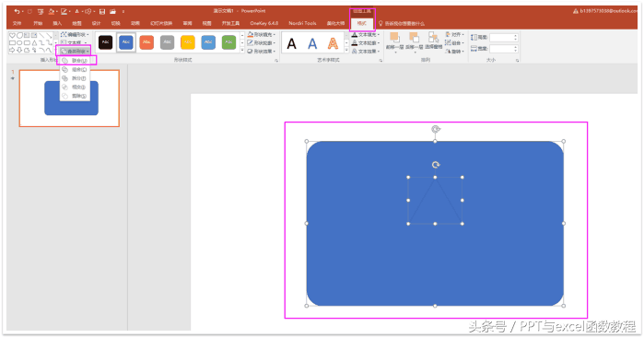
Task: Open the 文本效果 text effects dropdown
Action: [366, 52]
